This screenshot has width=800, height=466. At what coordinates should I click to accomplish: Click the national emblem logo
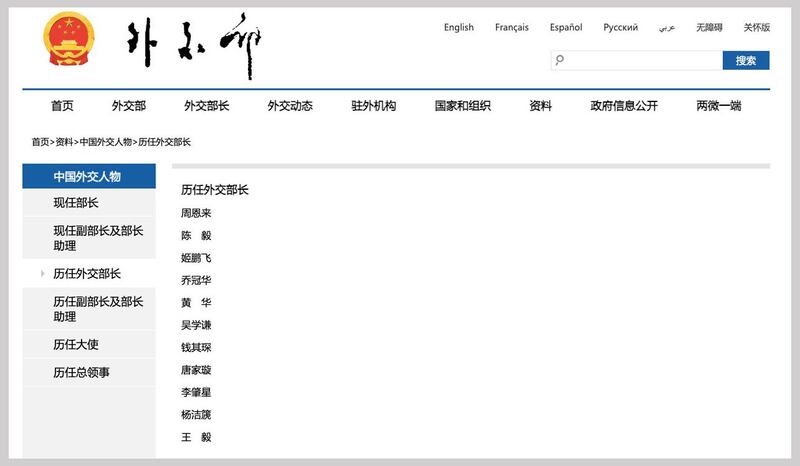pos(69,39)
